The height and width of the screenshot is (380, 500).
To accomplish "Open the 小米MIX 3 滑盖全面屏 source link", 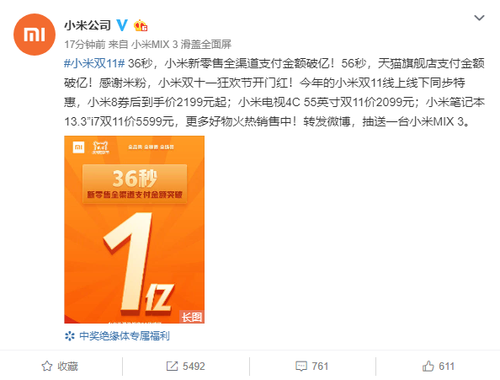I will tap(181, 44).
